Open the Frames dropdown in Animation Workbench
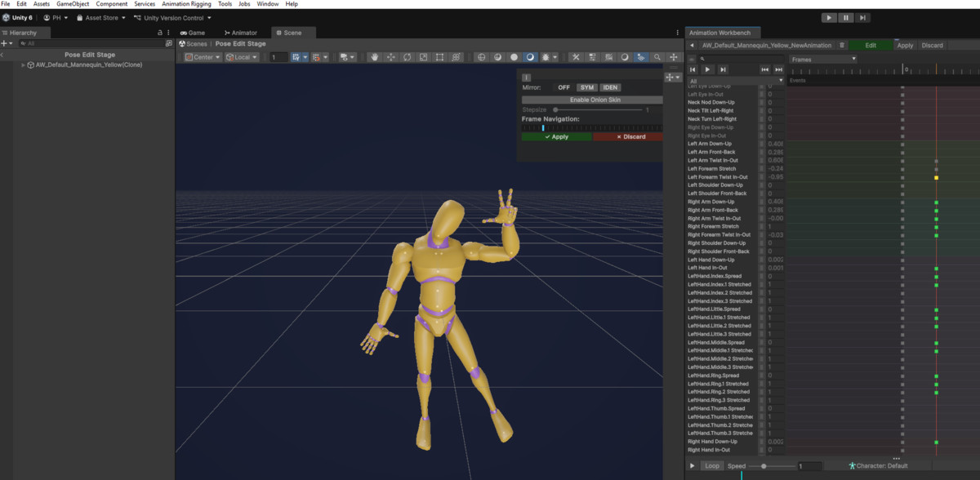Image resolution: width=980 pixels, height=480 pixels. point(823,57)
